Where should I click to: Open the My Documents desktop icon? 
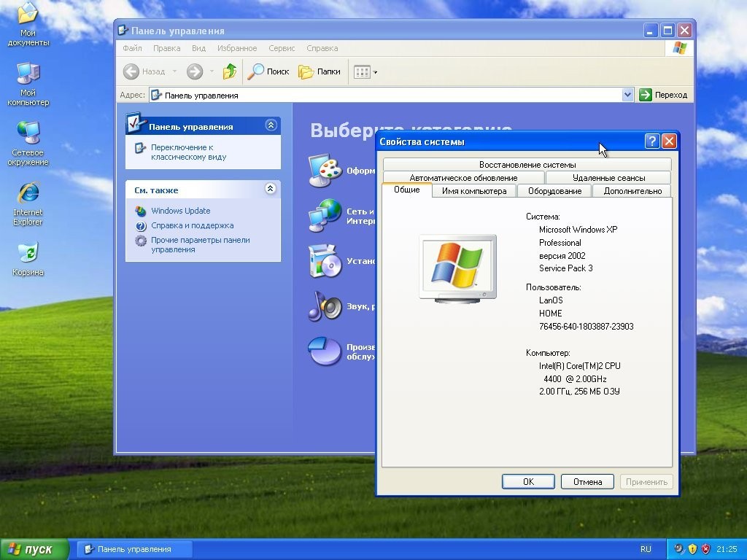point(28,24)
